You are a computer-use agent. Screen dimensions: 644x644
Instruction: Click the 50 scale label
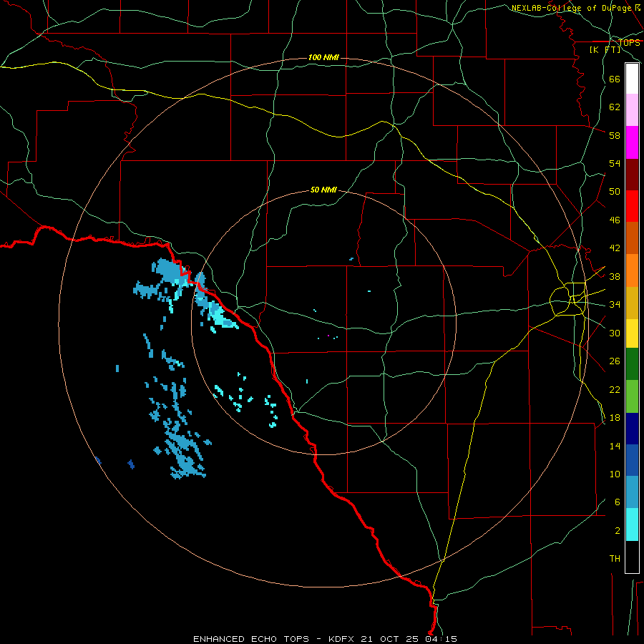coord(615,192)
